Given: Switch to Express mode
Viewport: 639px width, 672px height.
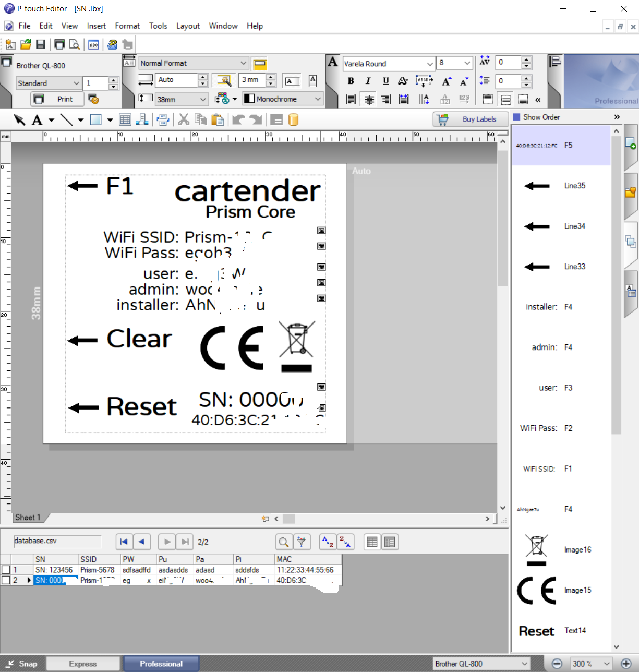Looking at the screenshot, I should [83, 664].
